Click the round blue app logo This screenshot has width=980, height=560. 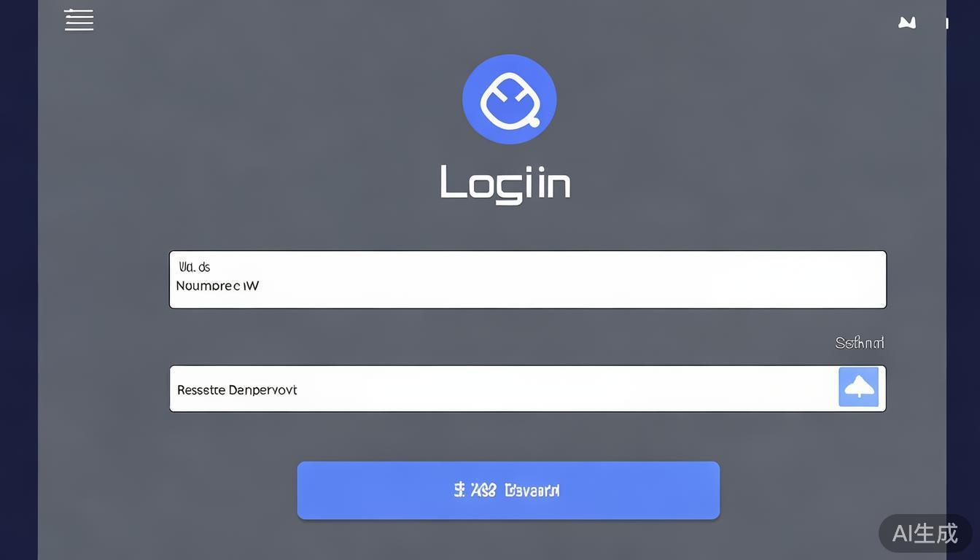(510, 99)
